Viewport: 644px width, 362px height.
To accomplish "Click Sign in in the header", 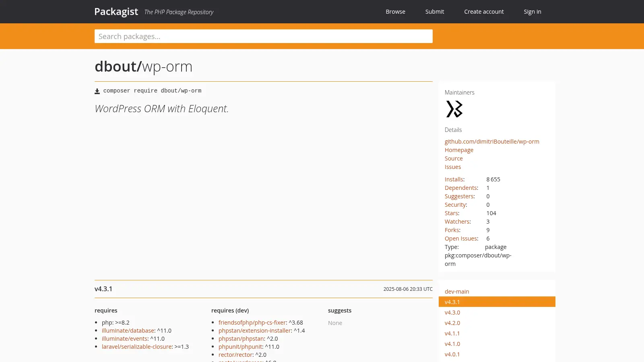I will point(533,12).
